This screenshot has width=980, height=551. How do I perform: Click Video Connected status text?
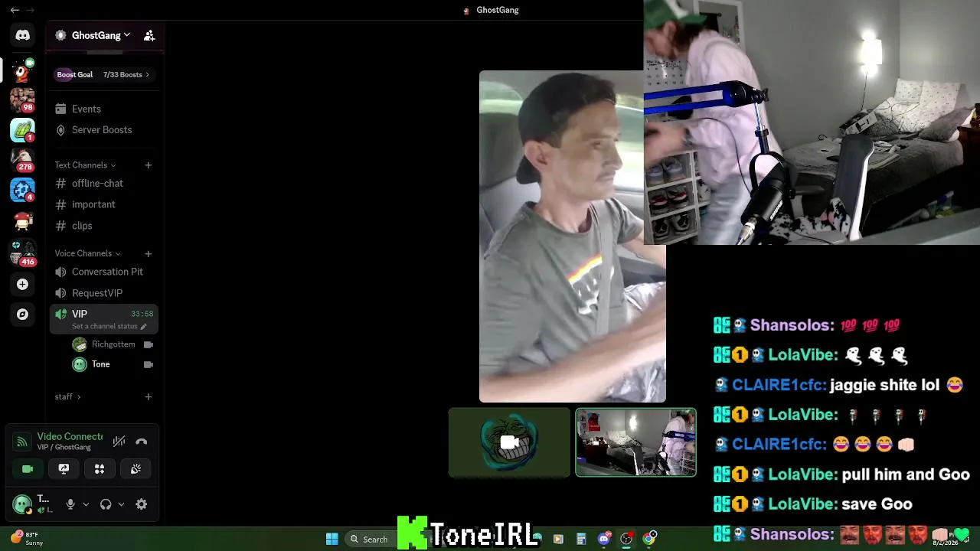[x=70, y=436]
